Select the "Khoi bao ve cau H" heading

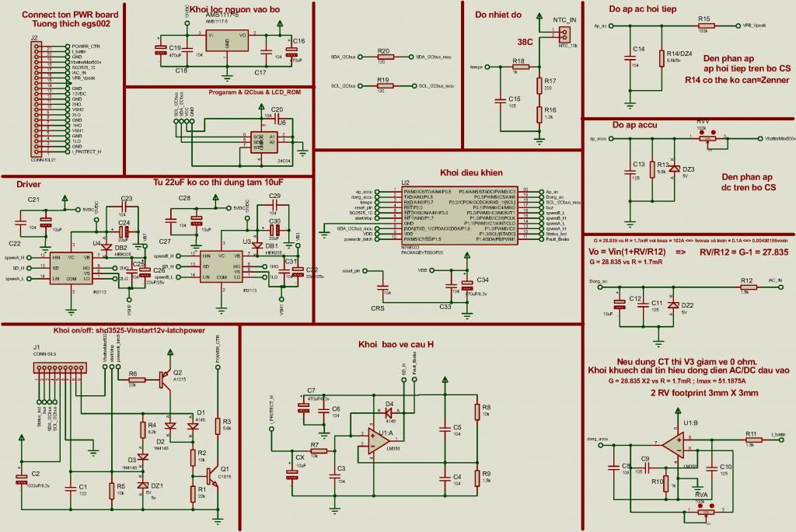click(x=396, y=344)
